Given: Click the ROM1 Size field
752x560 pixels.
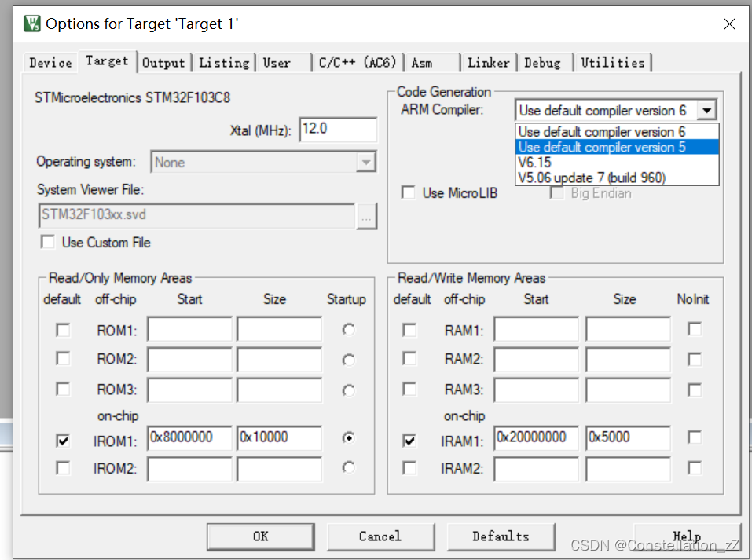Looking at the screenshot, I should point(279,329).
